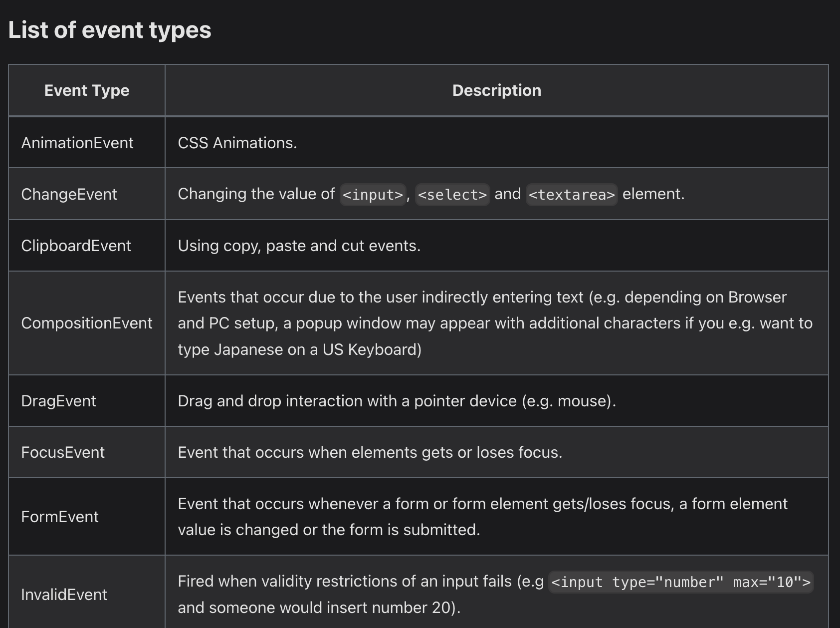Image resolution: width=840 pixels, height=628 pixels.
Task: Select the ClipboardEvent cell
Action: coord(87,246)
